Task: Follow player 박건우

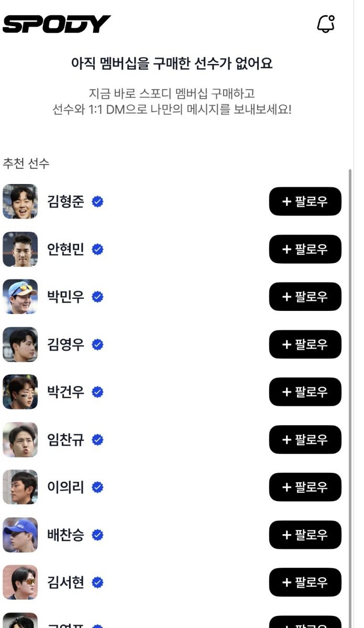Action: 305,392
